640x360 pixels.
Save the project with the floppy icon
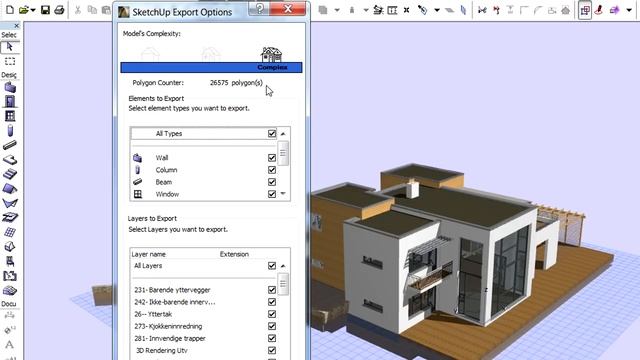[45, 9]
